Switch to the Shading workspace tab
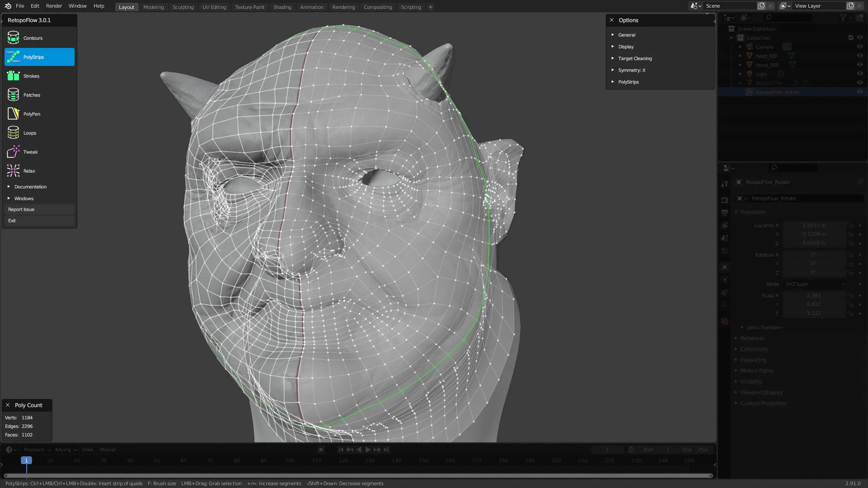The image size is (868, 488). coord(282,7)
